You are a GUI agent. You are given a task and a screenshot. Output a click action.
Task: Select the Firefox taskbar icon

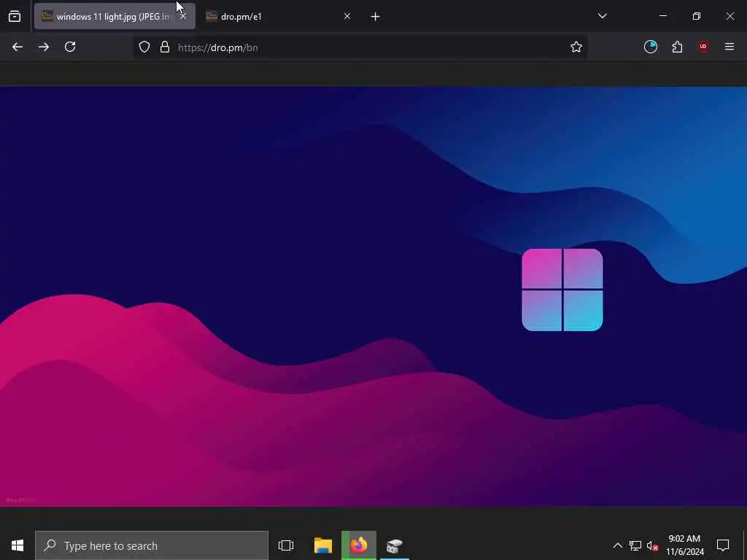click(359, 545)
